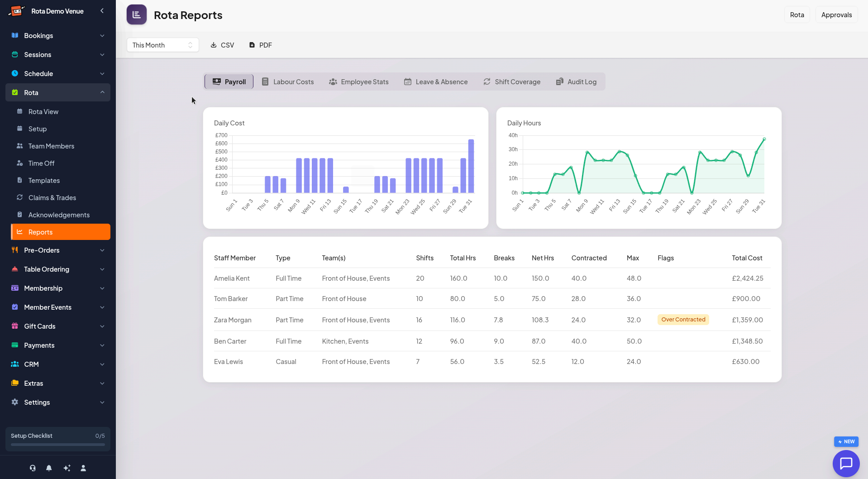
Task: Switch to the Labour Costs tab
Action: (x=288, y=82)
